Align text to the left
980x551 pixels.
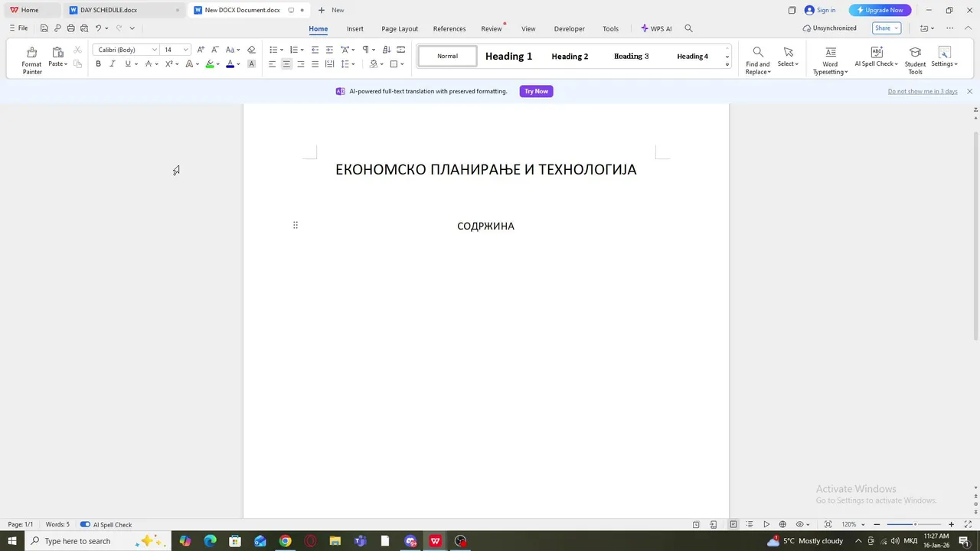pos(272,64)
